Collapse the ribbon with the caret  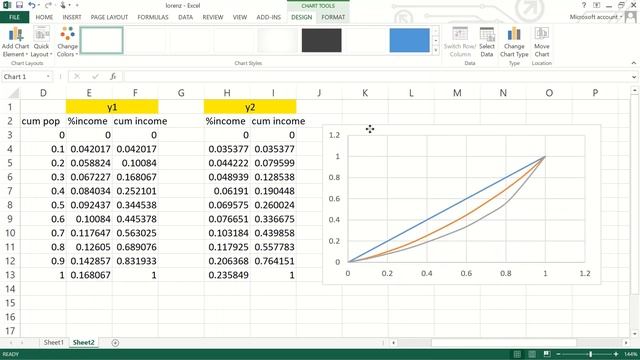pos(633,63)
